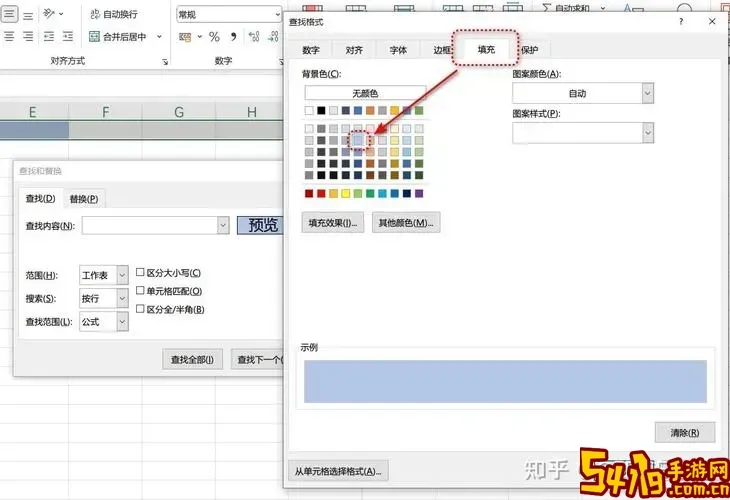Select column G header
The width and height of the screenshot is (730, 500).
[x=179, y=112]
